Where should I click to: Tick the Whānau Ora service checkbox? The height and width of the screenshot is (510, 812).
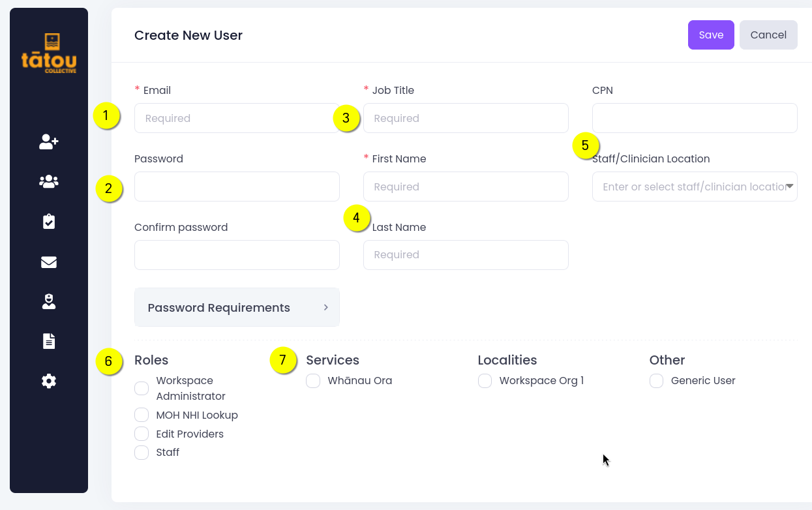(x=313, y=380)
